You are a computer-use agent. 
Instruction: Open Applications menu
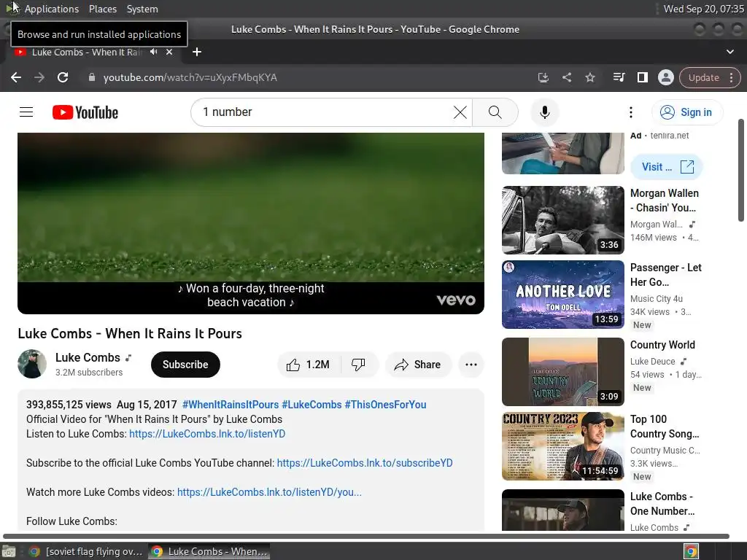(52, 9)
